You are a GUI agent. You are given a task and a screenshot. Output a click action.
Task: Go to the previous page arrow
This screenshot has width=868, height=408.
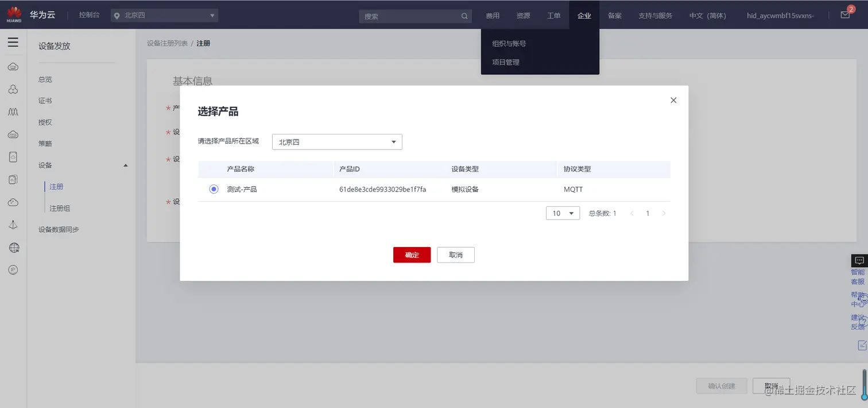point(632,213)
